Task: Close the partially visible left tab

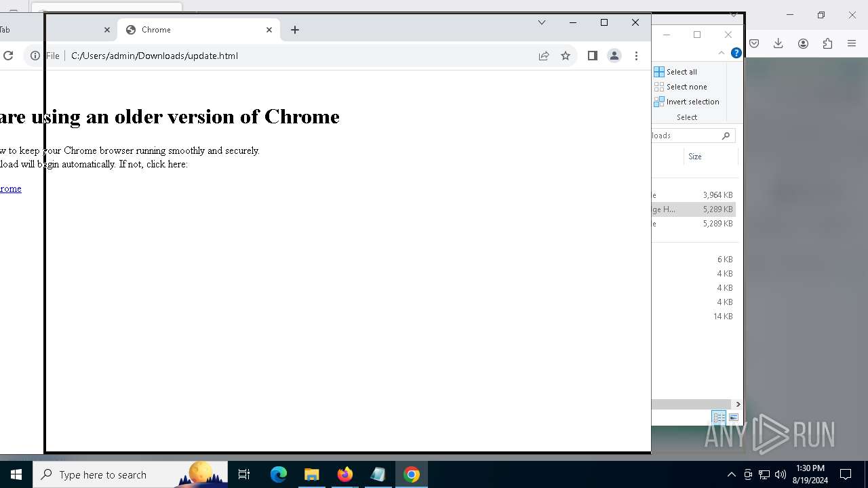Action: point(107,30)
